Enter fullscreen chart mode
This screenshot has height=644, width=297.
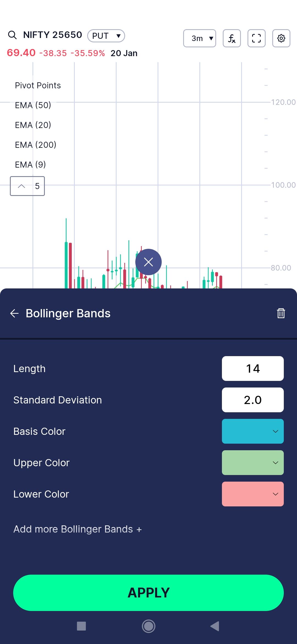[257, 38]
